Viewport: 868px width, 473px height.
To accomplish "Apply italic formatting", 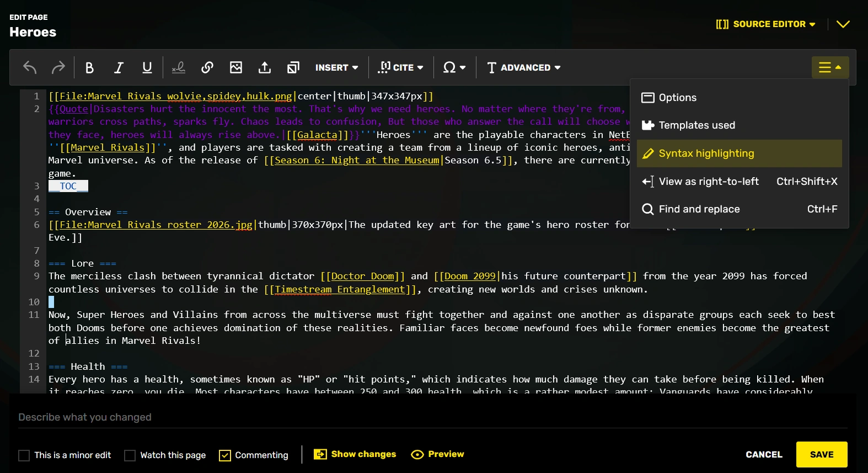I will click(118, 67).
